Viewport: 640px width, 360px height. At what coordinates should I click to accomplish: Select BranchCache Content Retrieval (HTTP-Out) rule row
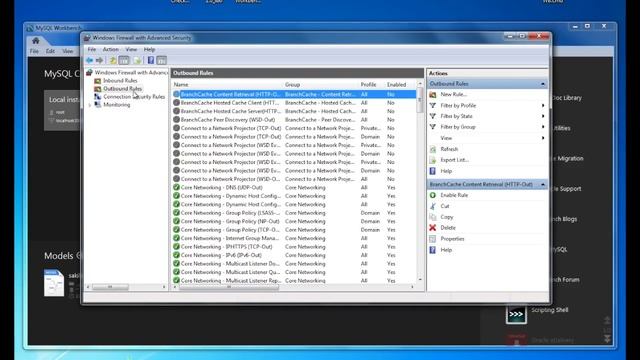click(294, 94)
